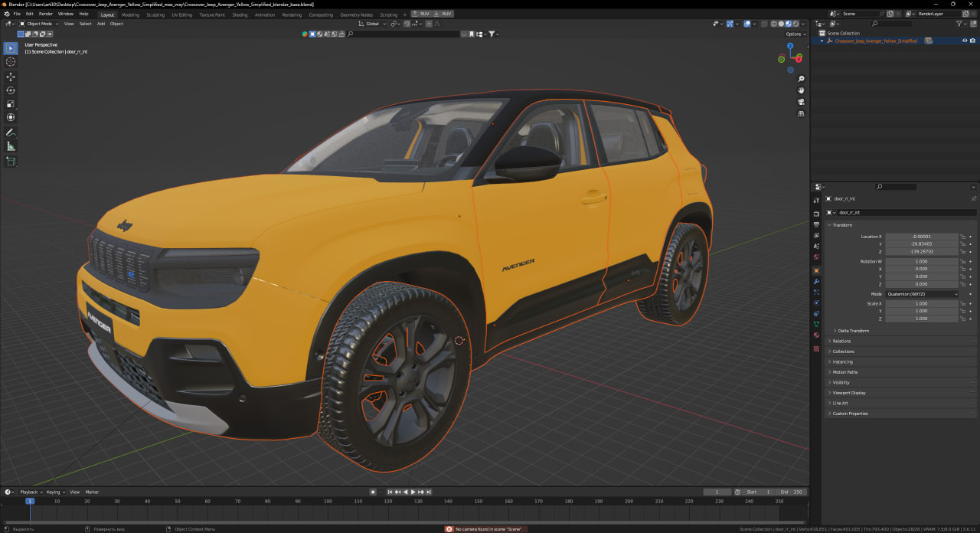980x533 pixels.
Task: Open the View Layer properties tab
Action: 816,235
